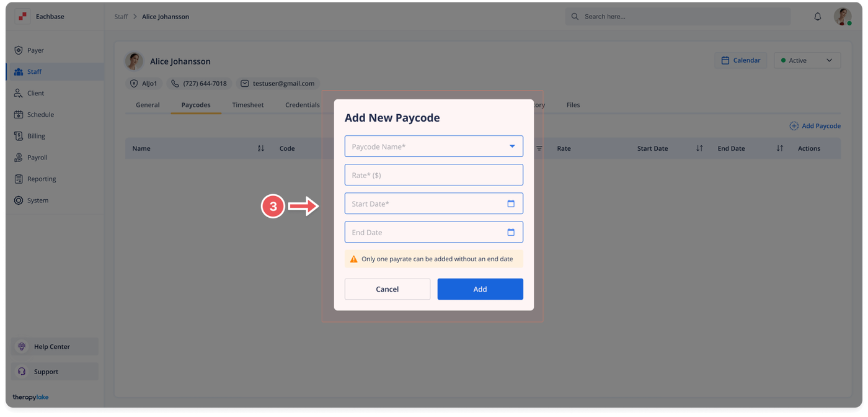
Task: Open Billing from the sidebar
Action: coord(36,136)
